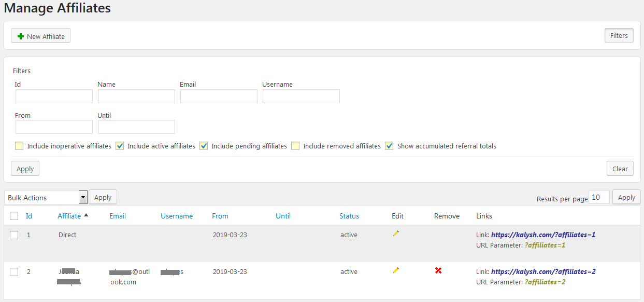Sort table by Email column
Viewport: 644px width, 302px height.
[x=118, y=216]
